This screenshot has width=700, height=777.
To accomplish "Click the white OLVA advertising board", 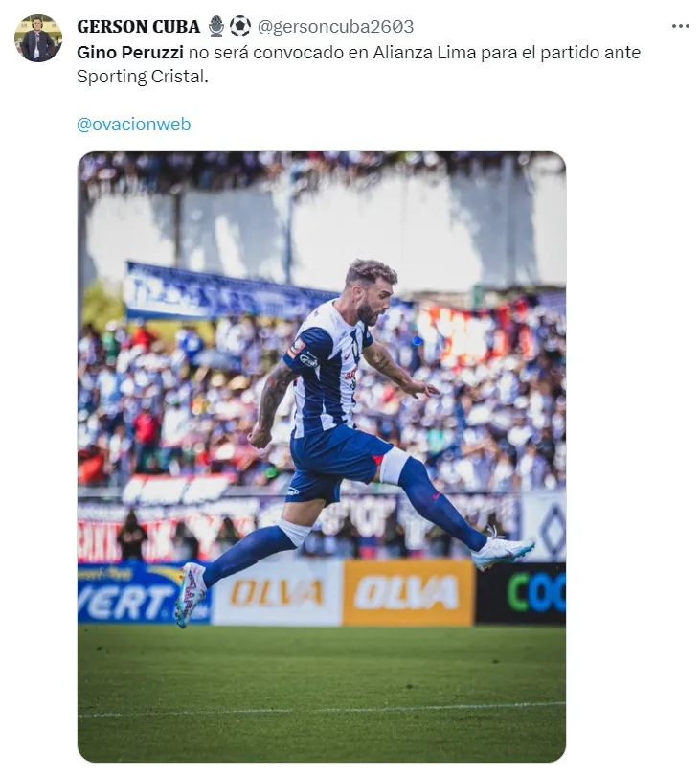I will click(277, 593).
